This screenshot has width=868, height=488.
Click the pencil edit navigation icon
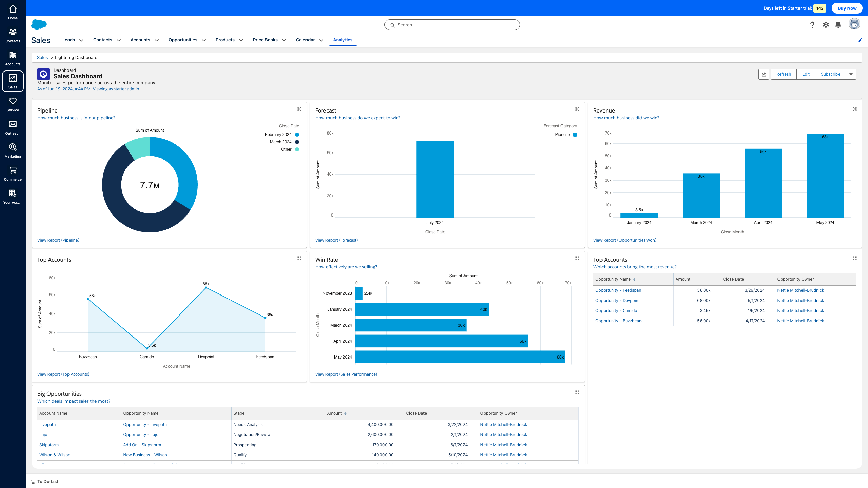click(x=860, y=40)
